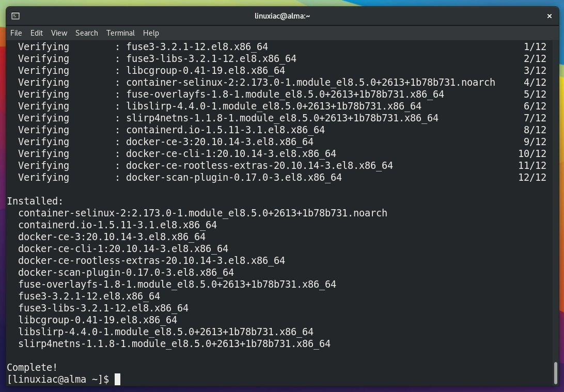Click installed entry docker-ce-cli-1:20.10.14-3.el8.x86_64
Viewport: 564px width, 392px height.
tap(123, 248)
